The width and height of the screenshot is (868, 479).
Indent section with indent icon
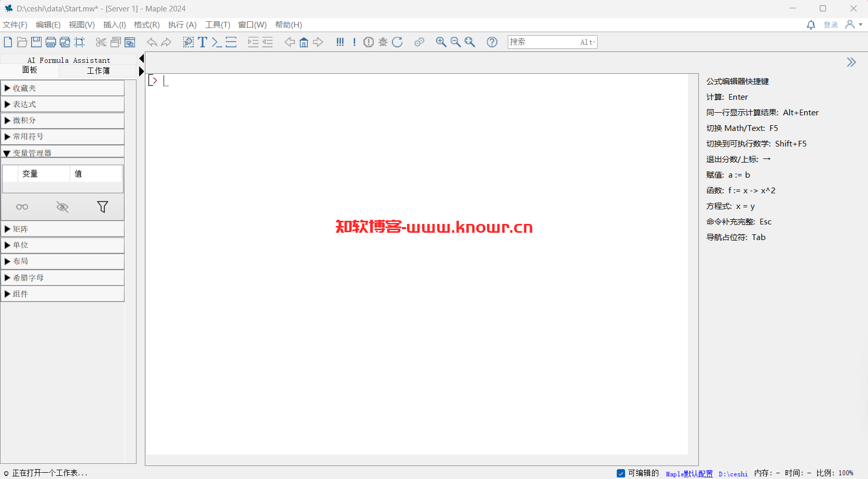click(x=253, y=42)
